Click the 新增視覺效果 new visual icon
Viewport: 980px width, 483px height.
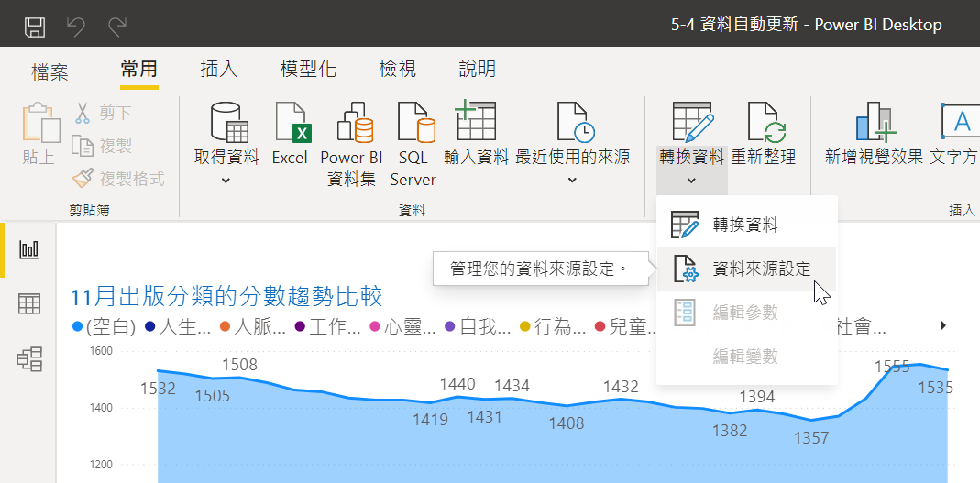tap(875, 123)
